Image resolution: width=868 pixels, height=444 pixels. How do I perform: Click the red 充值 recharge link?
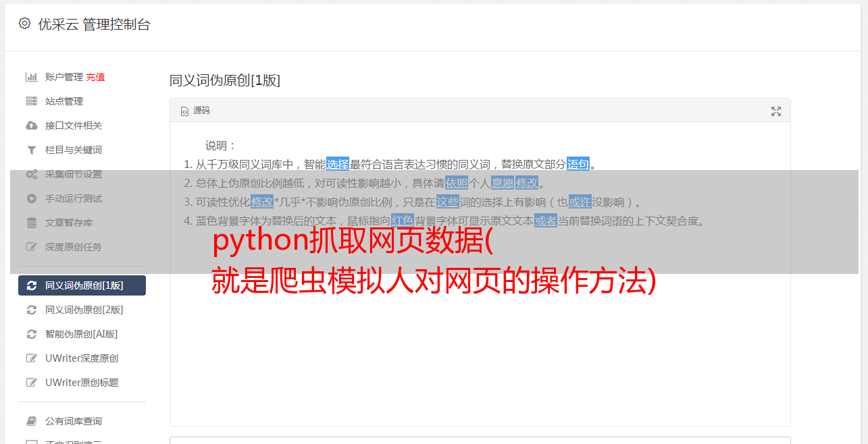(95, 77)
